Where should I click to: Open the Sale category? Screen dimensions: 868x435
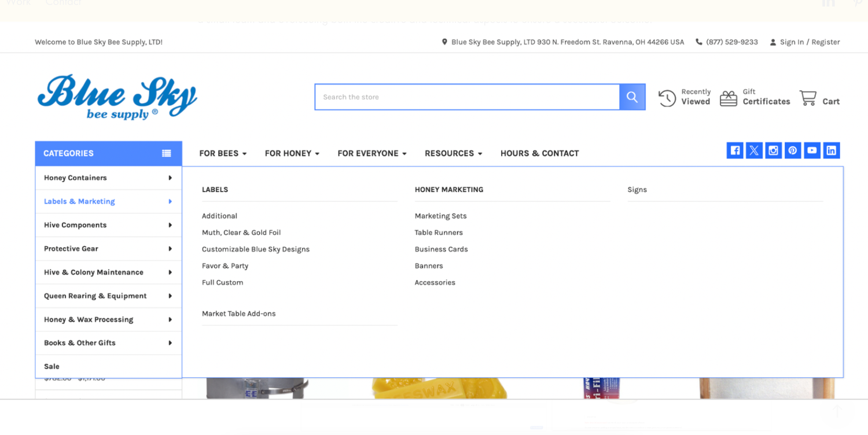click(x=52, y=366)
